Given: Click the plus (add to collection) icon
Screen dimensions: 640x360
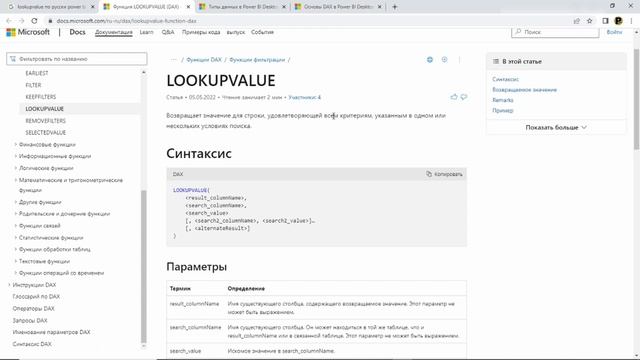Looking at the screenshot, I should [x=444, y=60].
